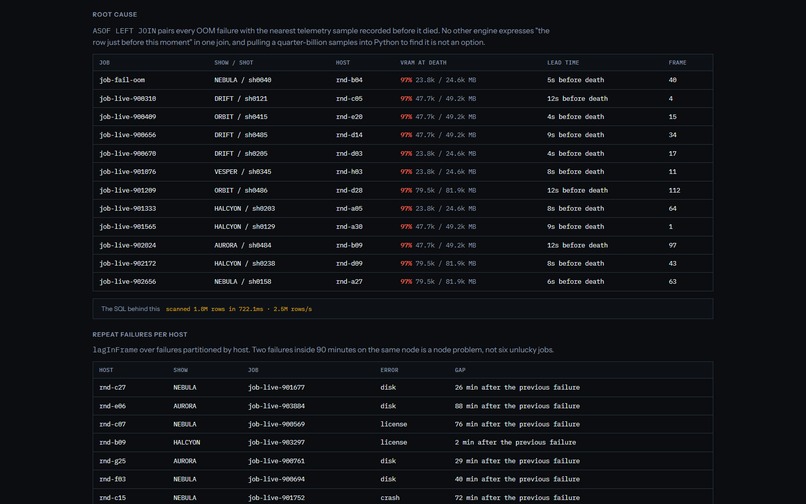Click the 'SHOW / SHOT' column header

pos(234,63)
